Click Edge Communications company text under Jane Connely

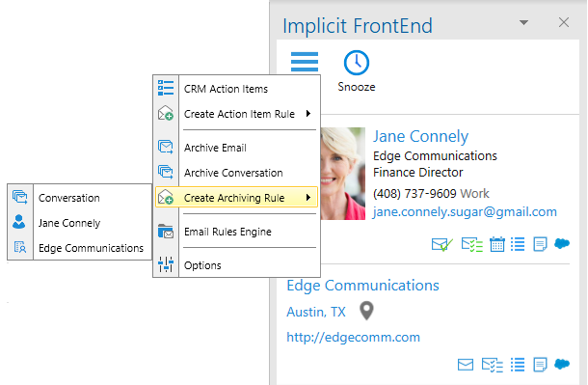(x=435, y=155)
